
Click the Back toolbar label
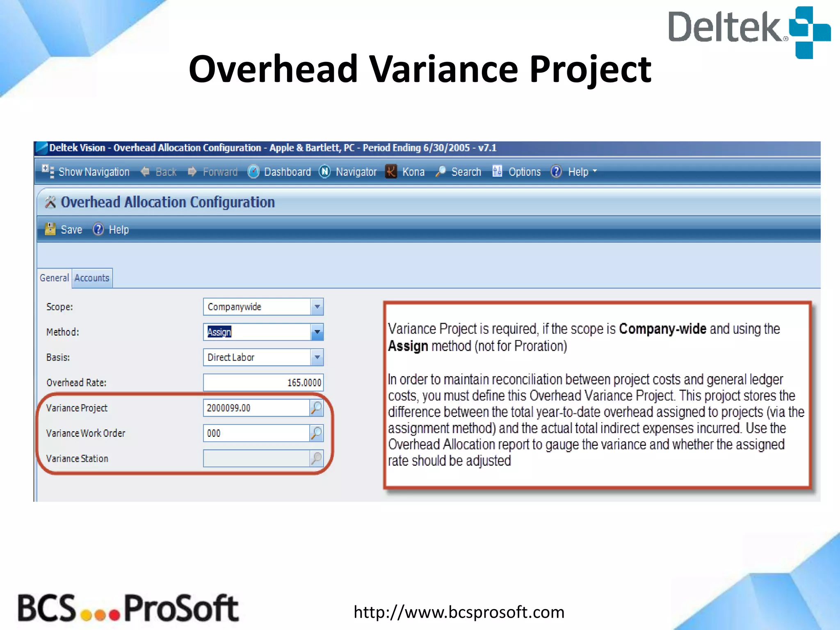[166, 172]
